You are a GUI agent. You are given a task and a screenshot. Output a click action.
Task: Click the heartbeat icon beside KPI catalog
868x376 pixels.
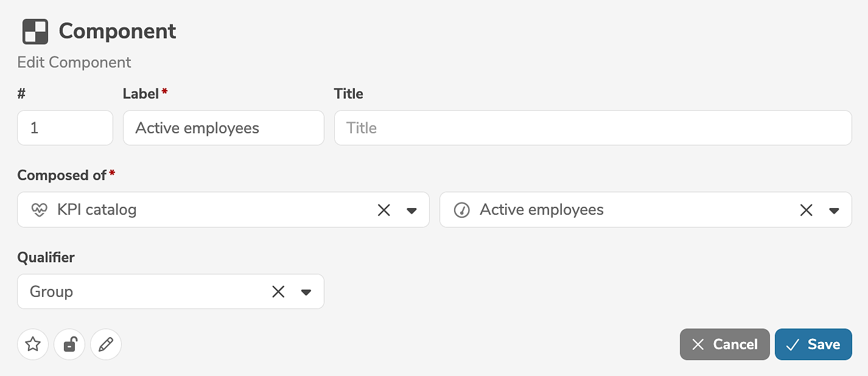(x=39, y=211)
